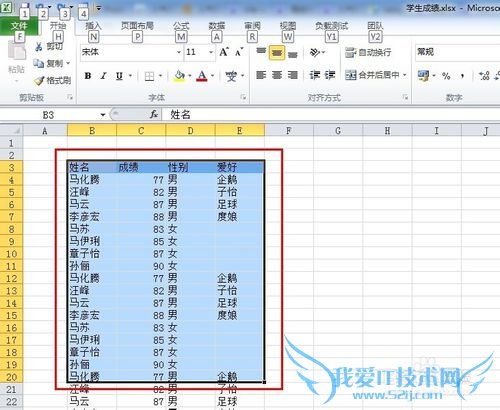The image size is (500, 410).
Task: Switch to 插入 Insert tab
Action: [93, 26]
